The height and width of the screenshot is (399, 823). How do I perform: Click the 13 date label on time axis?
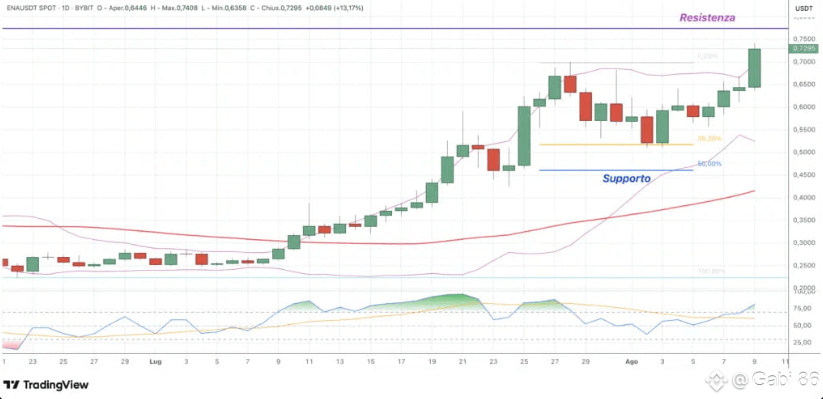pos(340,362)
